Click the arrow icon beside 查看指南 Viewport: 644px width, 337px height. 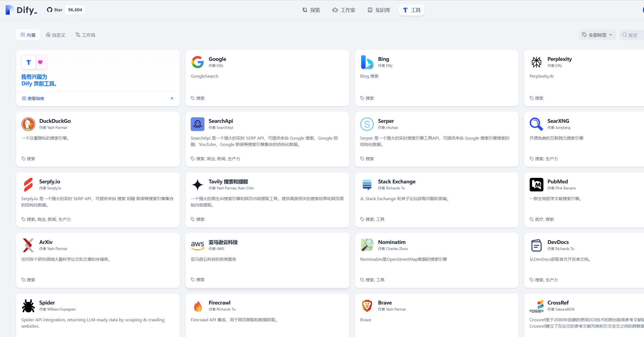tap(172, 98)
